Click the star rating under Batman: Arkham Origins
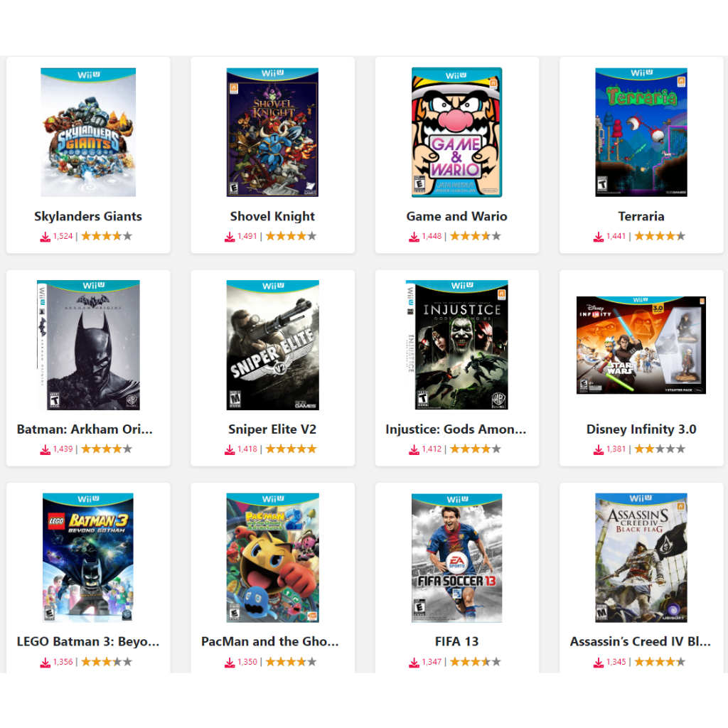This screenshot has height=728, width=728. pos(107,449)
